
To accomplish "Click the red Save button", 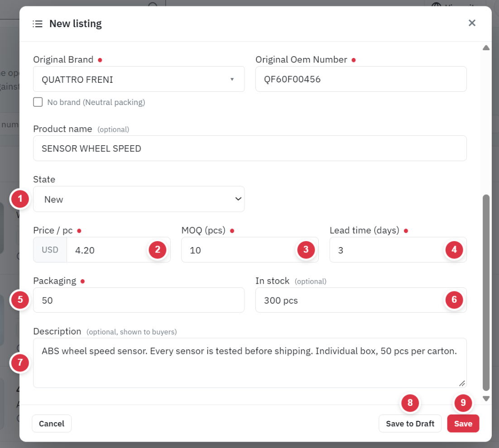I will coord(463,424).
